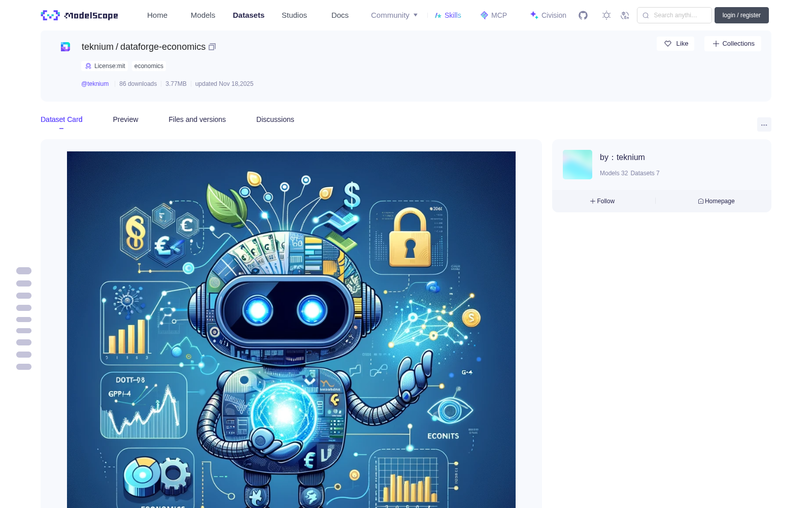
Task: Open the Civision link
Action: click(x=548, y=15)
